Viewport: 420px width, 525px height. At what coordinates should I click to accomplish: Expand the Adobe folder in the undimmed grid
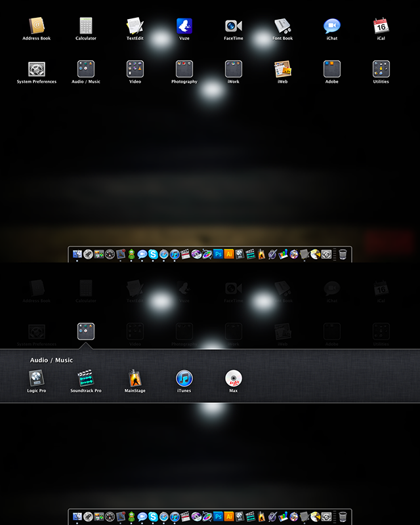tap(332, 69)
